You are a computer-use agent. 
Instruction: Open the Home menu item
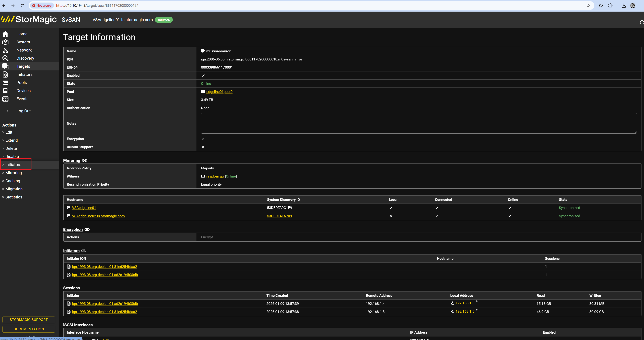(x=22, y=34)
